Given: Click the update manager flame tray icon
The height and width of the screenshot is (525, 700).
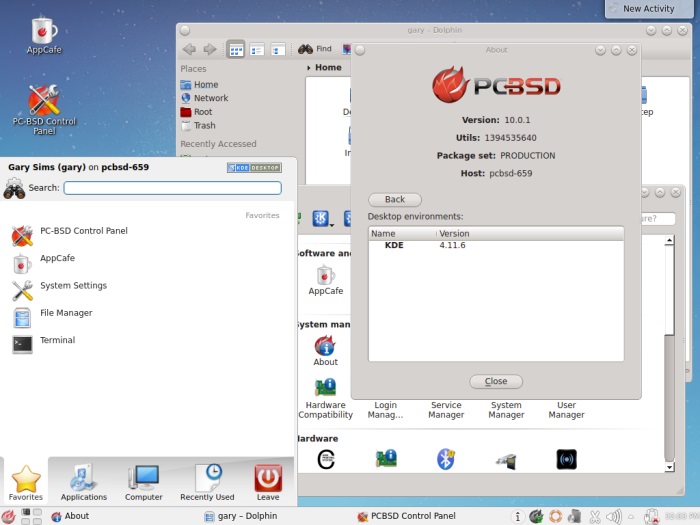Looking at the screenshot, I should [536, 517].
